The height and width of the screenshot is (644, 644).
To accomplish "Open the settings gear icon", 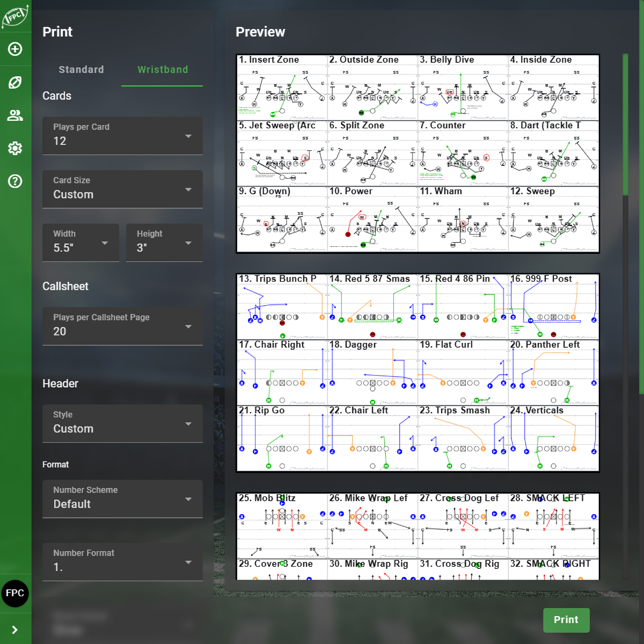I will pos(15,148).
